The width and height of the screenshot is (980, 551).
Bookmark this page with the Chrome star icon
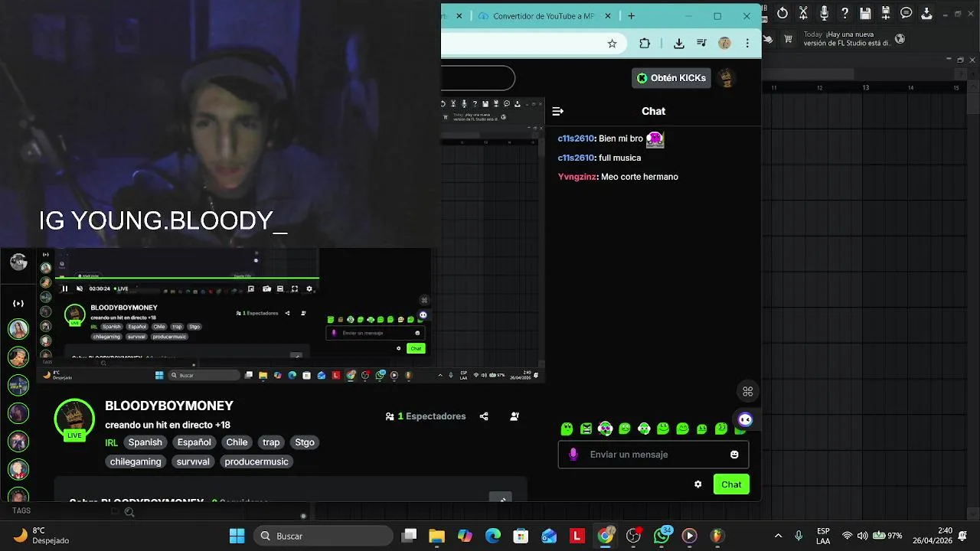(x=612, y=44)
